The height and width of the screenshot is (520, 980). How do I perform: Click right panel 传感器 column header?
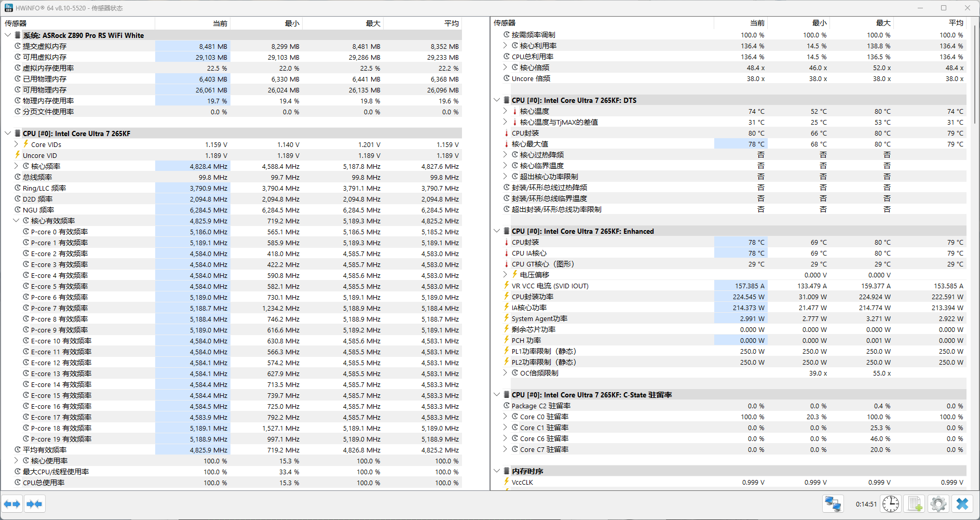(602, 23)
